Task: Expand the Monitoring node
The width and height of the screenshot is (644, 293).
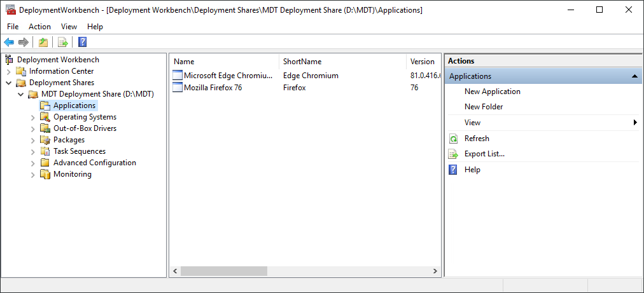Action: point(33,175)
